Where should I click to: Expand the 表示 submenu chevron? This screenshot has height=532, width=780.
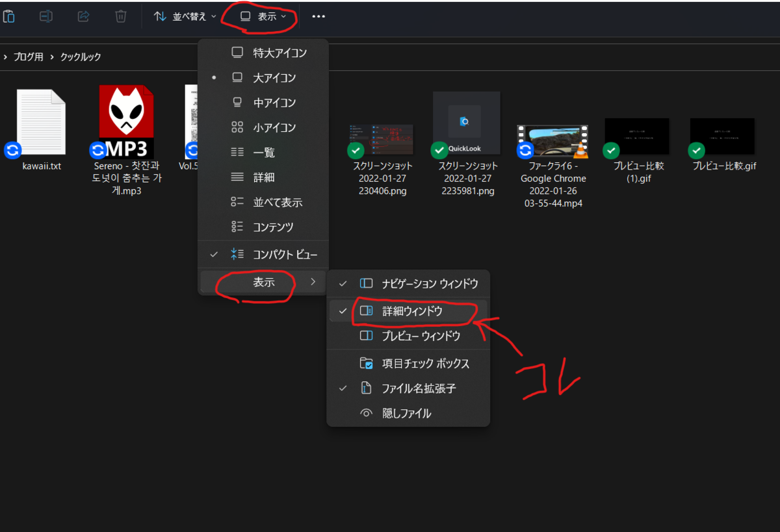[313, 282]
